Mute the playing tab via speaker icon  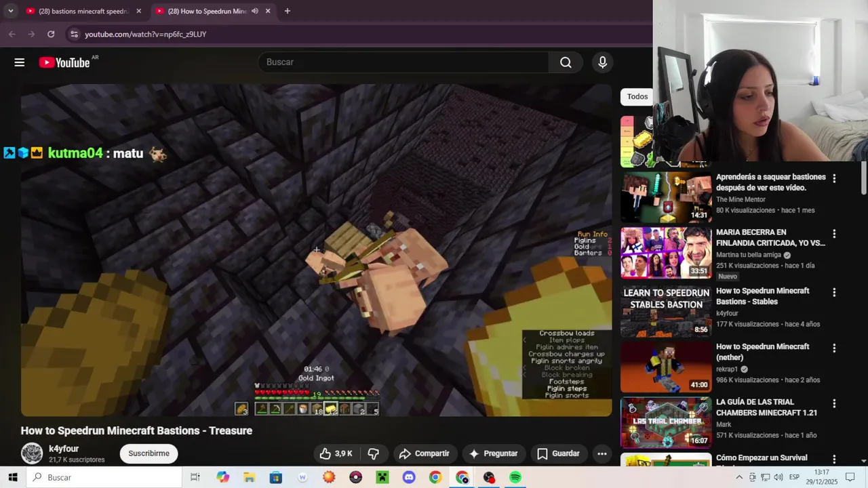click(x=255, y=11)
